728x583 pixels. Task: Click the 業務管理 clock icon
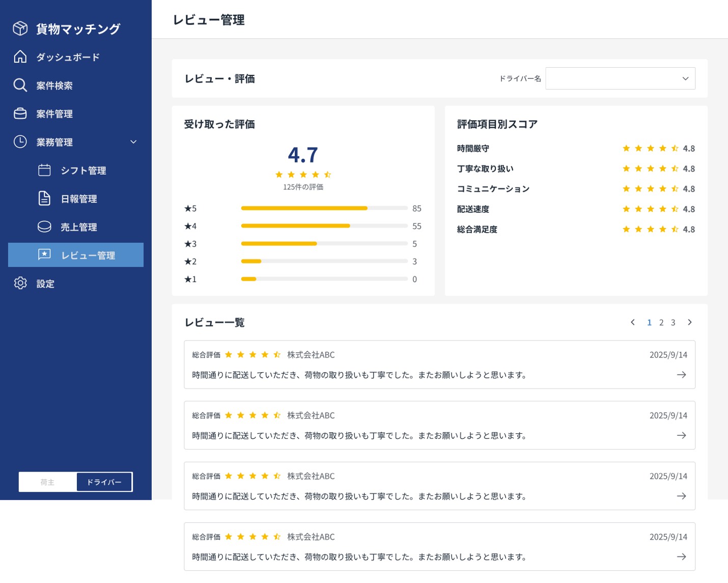[20, 142]
